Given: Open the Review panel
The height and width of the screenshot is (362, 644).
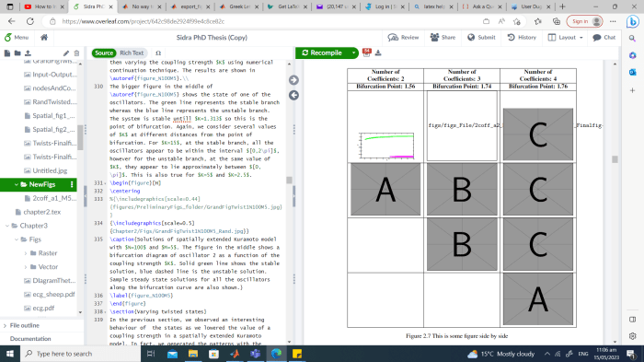Looking at the screenshot, I should click(403, 38).
